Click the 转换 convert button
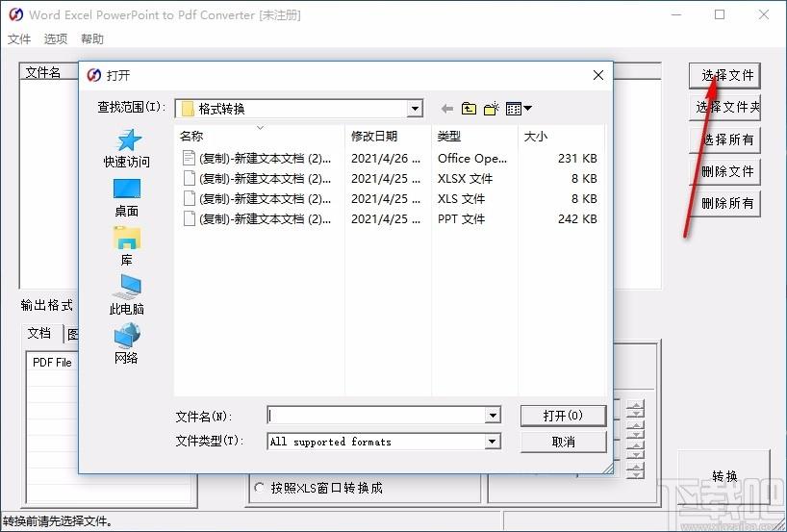 pos(724,477)
